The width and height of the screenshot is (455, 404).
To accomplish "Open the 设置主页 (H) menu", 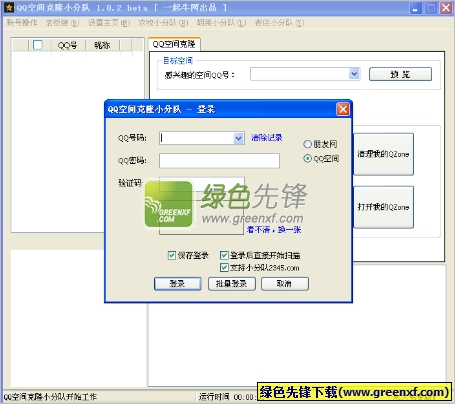I will pyautogui.click(x=109, y=22).
